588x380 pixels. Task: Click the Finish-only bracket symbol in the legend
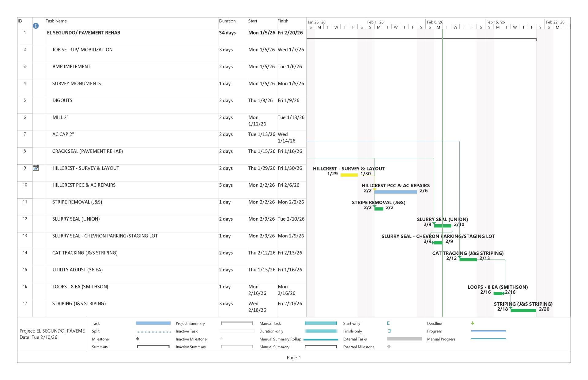pos(389,331)
